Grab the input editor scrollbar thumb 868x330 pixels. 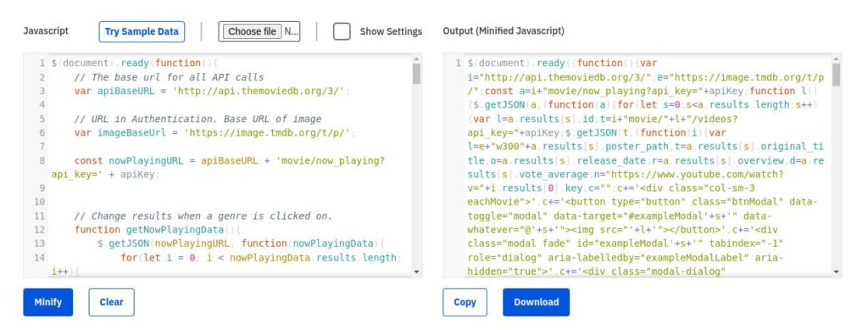(416, 74)
